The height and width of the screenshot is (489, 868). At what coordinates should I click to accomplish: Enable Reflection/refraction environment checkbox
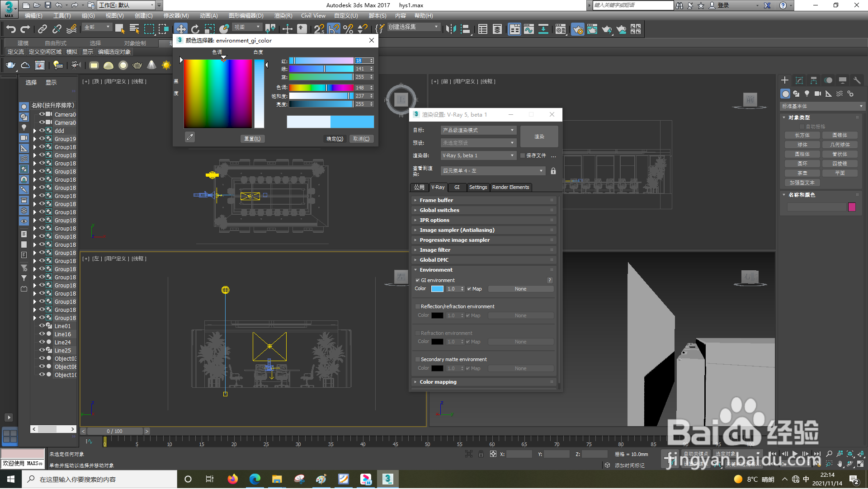click(x=417, y=306)
